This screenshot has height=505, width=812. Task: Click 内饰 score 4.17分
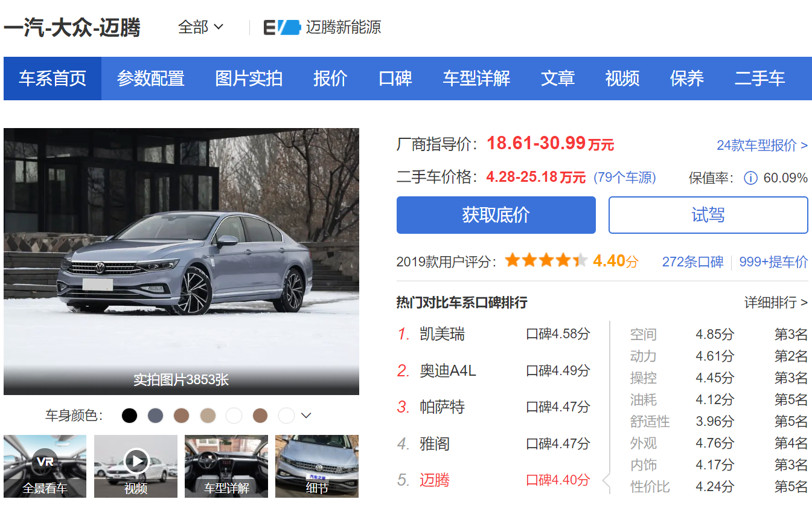pos(715,465)
